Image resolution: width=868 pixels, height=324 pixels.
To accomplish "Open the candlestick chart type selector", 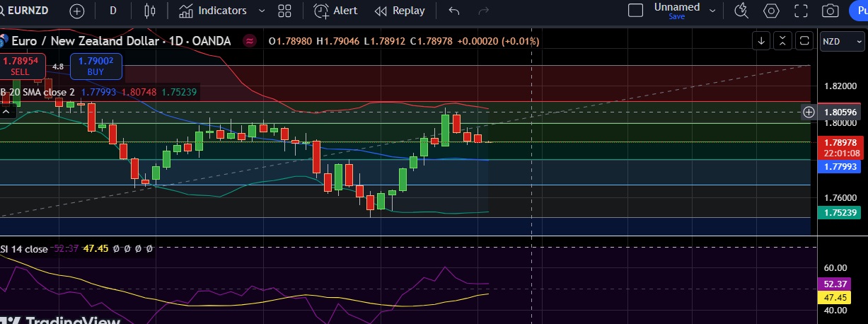I will click(149, 11).
